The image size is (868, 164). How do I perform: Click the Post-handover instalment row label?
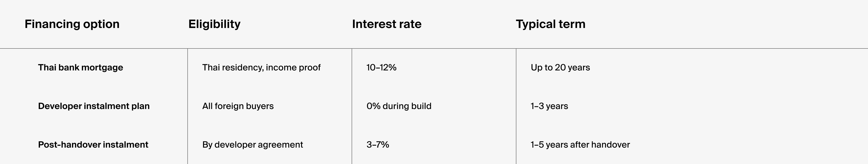(x=93, y=144)
